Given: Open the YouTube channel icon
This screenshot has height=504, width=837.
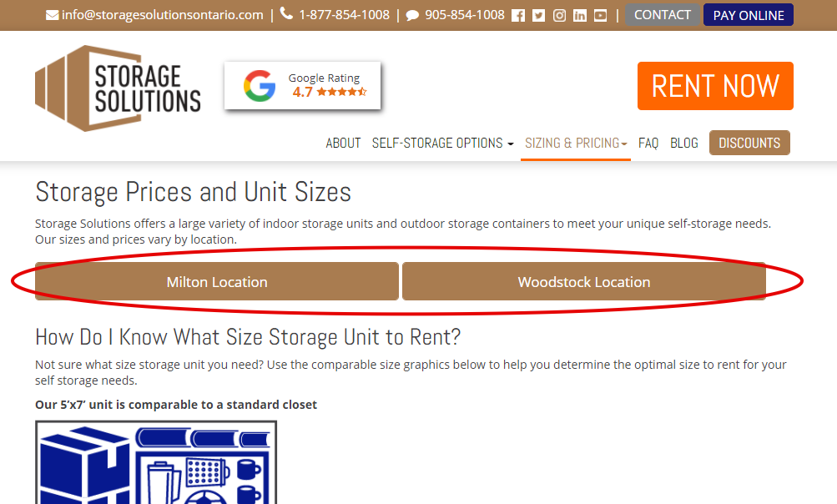Looking at the screenshot, I should pyautogui.click(x=601, y=16).
